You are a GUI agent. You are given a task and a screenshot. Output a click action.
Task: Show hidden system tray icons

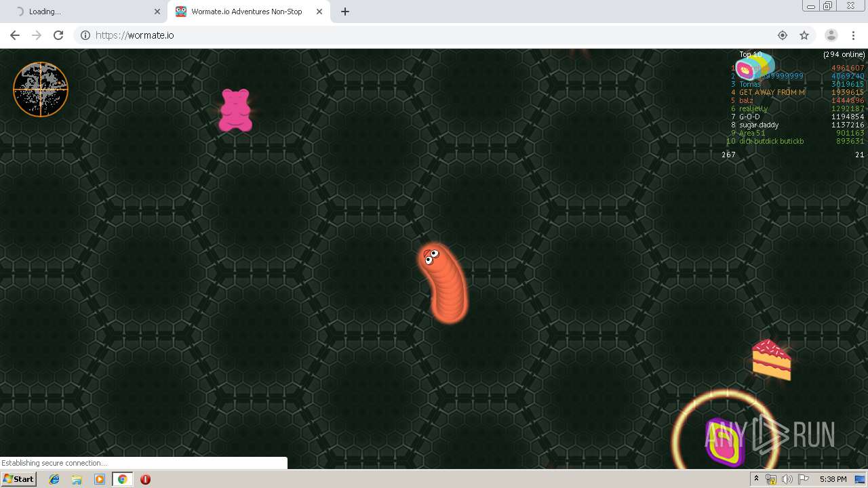pos(756,479)
